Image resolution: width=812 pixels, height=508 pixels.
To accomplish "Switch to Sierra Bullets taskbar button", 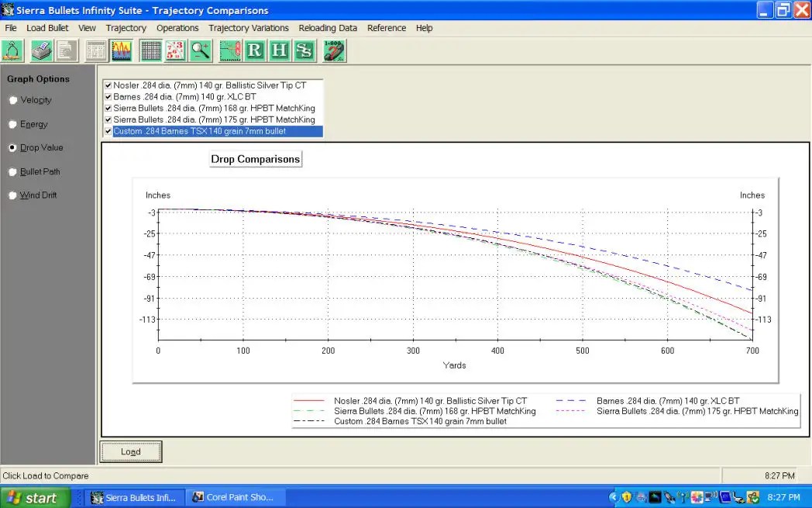I will pyautogui.click(x=136, y=498).
